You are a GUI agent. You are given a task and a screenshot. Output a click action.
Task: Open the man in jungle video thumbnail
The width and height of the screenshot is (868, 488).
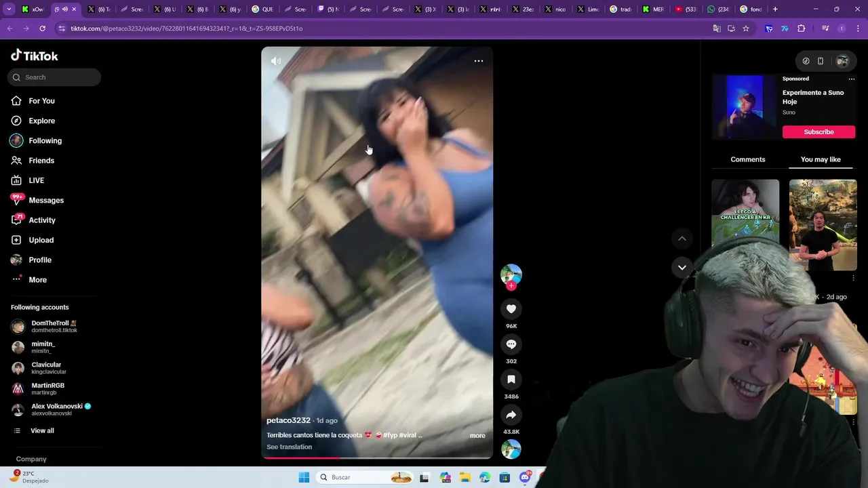(x=823, y=224)
